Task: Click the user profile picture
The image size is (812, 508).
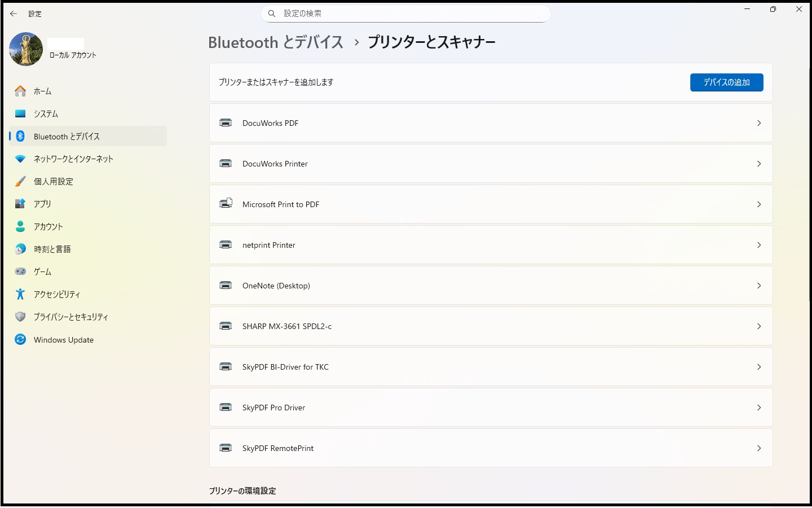Action: 26,49
